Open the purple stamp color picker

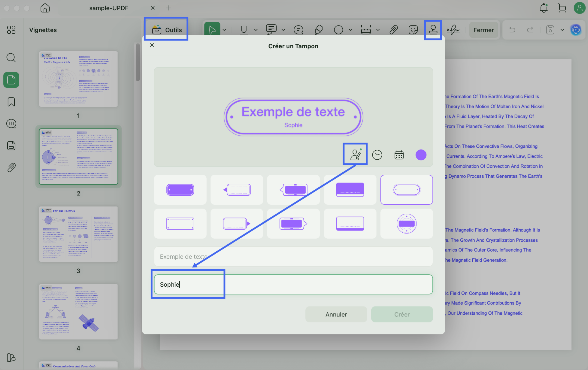pos(421,155)
